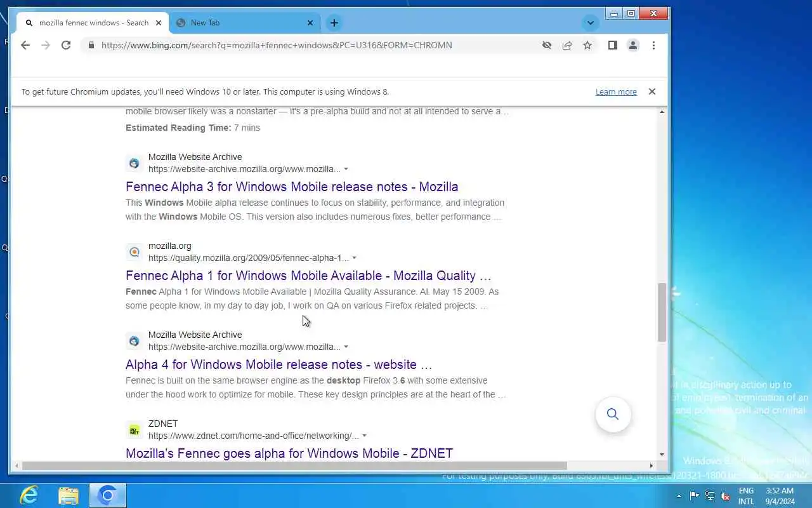Reload the Bing search page
Screen dimensions: 812x508
click(66, 45)
